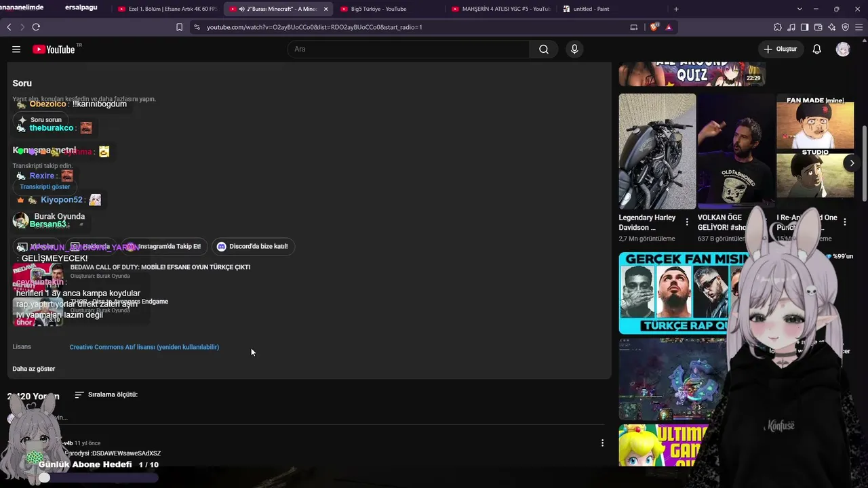The height and width of the screenshot is (488, 868).
Task: Click the Oluştur create button
Action: (x=781, y=49)
